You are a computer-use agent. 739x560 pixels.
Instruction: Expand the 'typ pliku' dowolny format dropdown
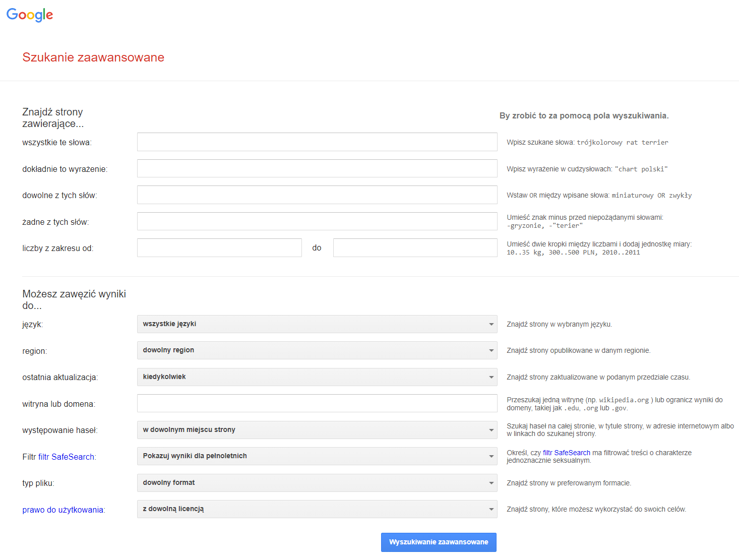(x=317, y=483)
